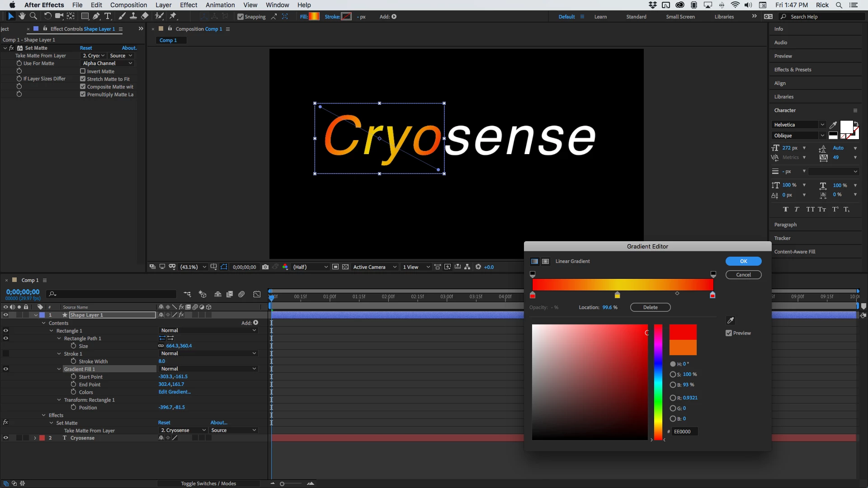The width and height of the screenshot is (868, 488).
Task: Choose the Radial Gradient type icon
Action: click(546, 261)
